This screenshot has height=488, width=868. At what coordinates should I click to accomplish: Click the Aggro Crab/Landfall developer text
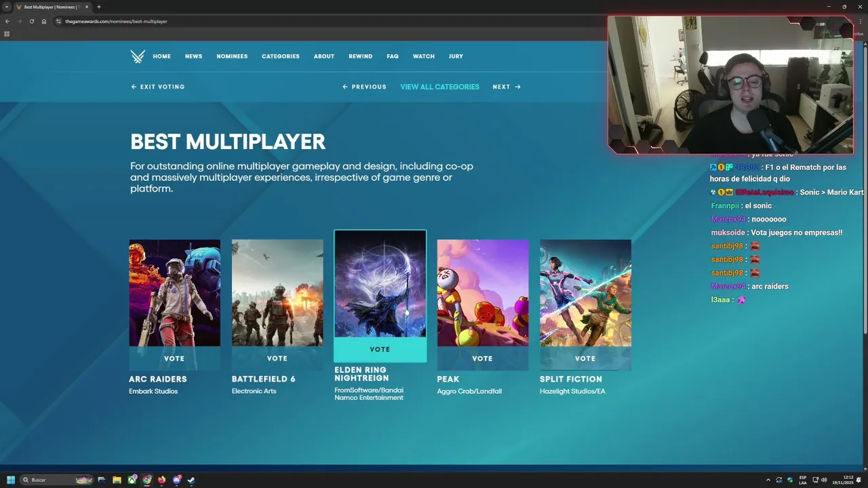(469, 391)
